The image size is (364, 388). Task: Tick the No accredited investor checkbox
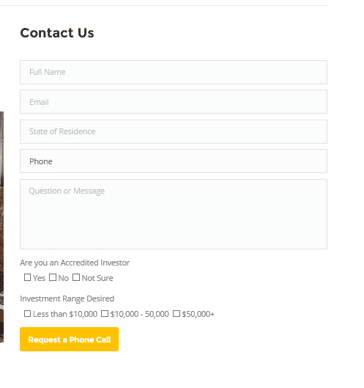point(53,277)
